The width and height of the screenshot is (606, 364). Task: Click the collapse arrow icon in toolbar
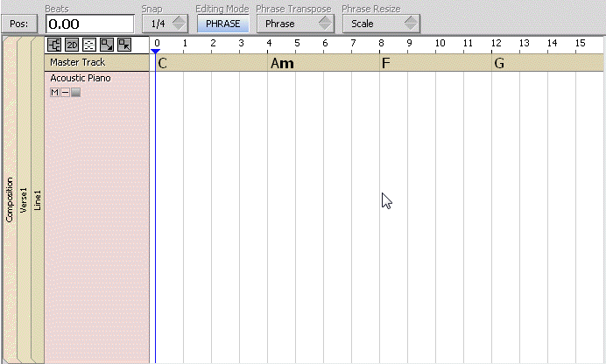(x=124, y=45)
